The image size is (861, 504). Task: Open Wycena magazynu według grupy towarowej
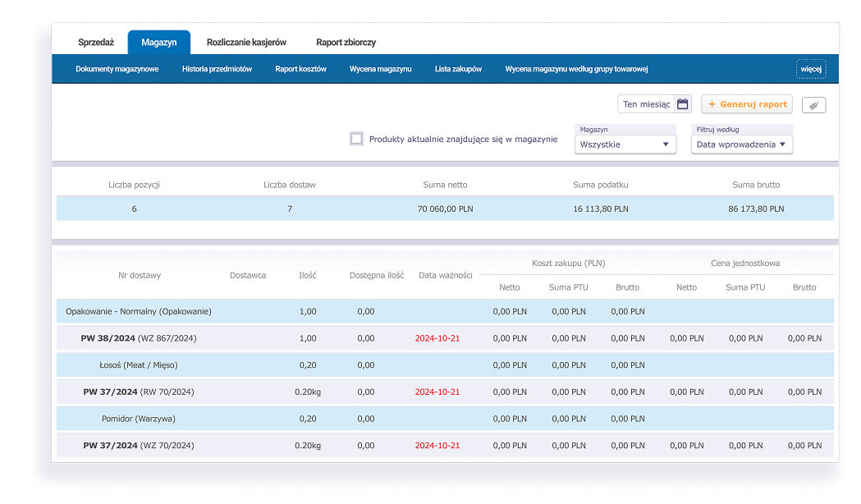(x=576, y=69)
